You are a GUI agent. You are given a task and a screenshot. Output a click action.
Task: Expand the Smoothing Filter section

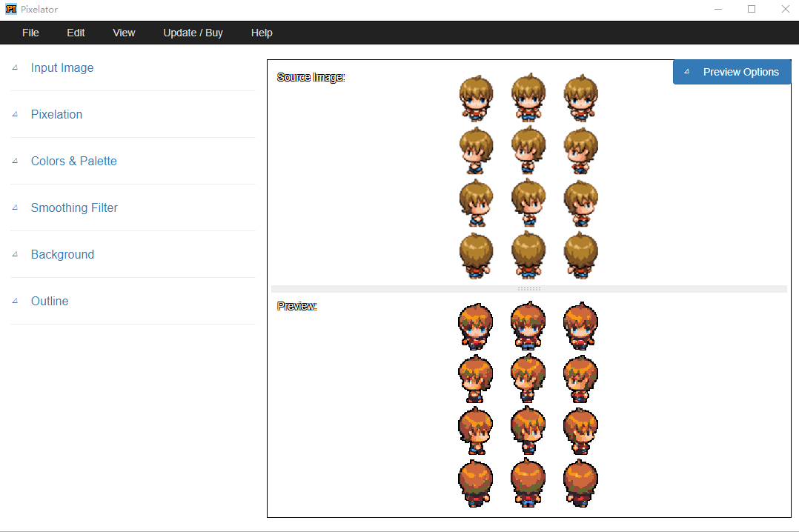pyautogui.click(x=74, y=207)
